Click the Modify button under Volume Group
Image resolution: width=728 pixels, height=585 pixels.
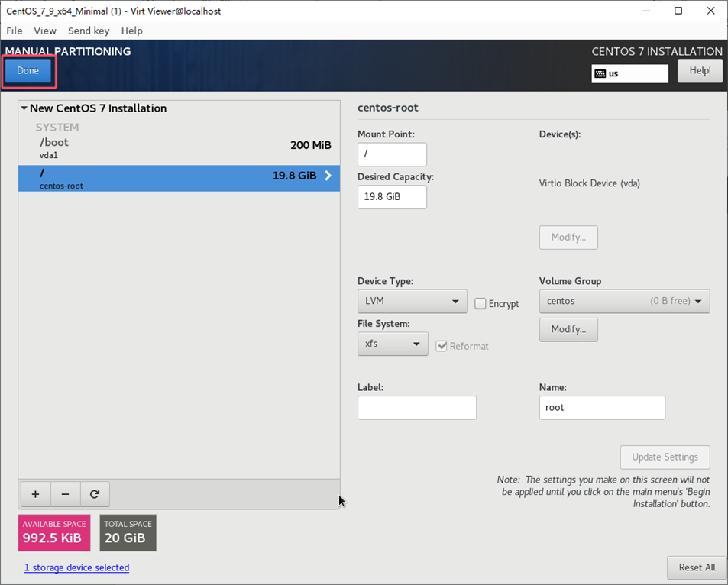(568, 330)
